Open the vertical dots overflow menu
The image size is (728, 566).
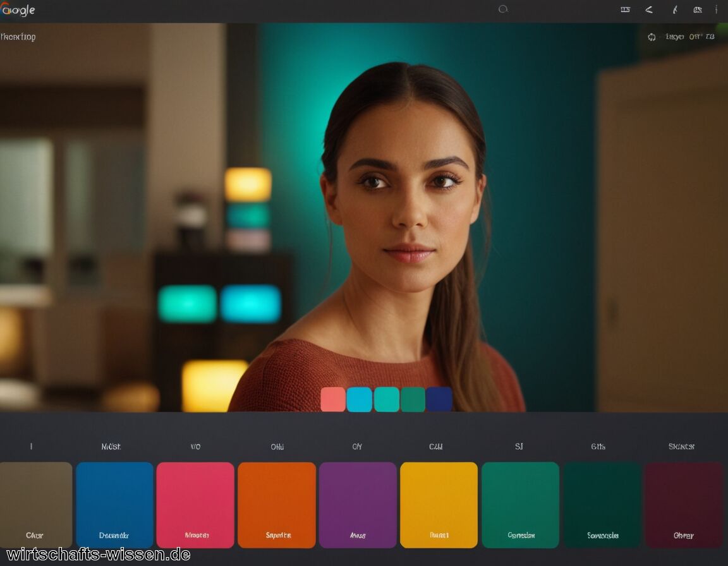pyautogui.click(x=716, y=9)
